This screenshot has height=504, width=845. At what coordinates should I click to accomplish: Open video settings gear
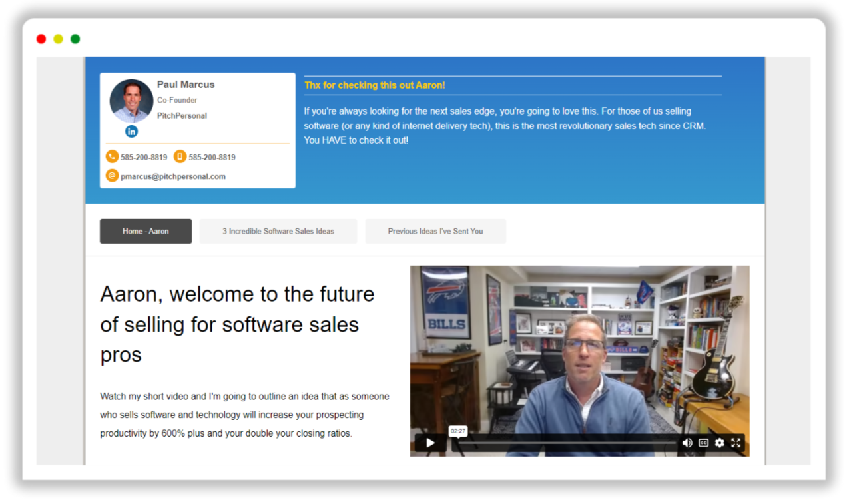(x=719, y=443)
